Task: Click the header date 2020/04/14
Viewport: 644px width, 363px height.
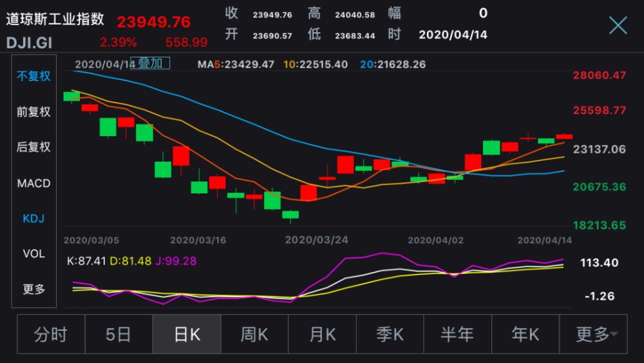Action: coord(453,35)
